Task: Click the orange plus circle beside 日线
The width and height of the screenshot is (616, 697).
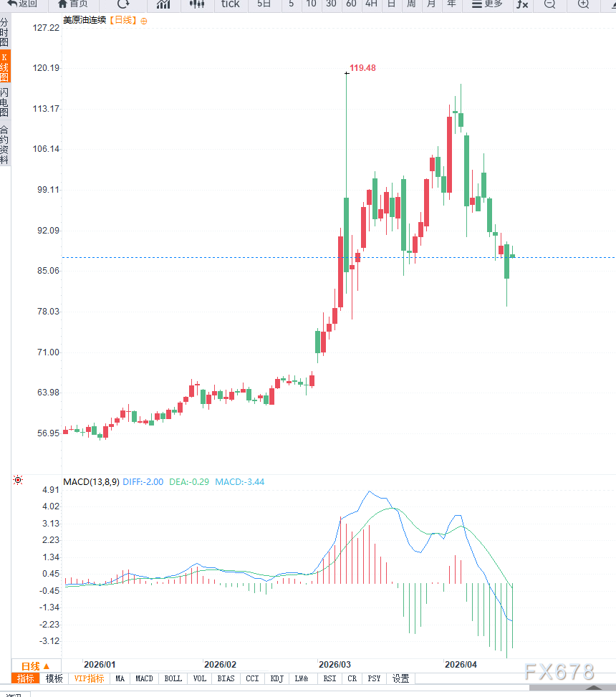Action: (x=144, y=21)
